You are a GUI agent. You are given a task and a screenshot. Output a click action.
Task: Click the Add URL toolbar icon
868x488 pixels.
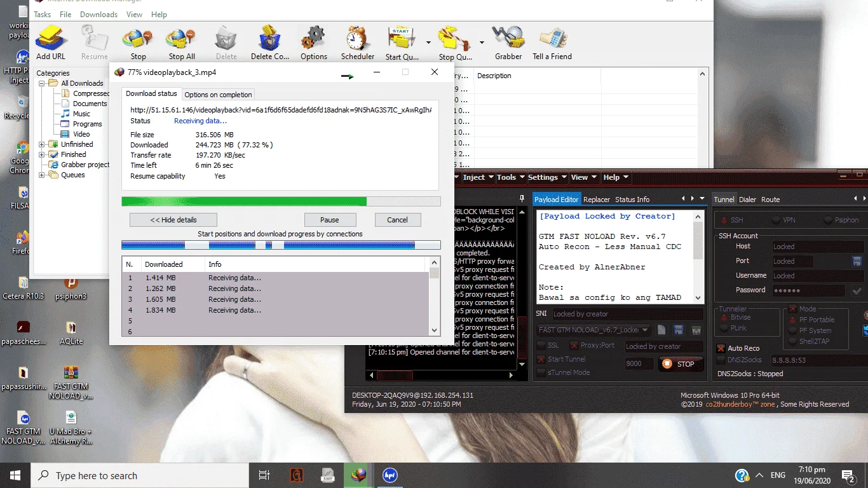coord(51,39)
